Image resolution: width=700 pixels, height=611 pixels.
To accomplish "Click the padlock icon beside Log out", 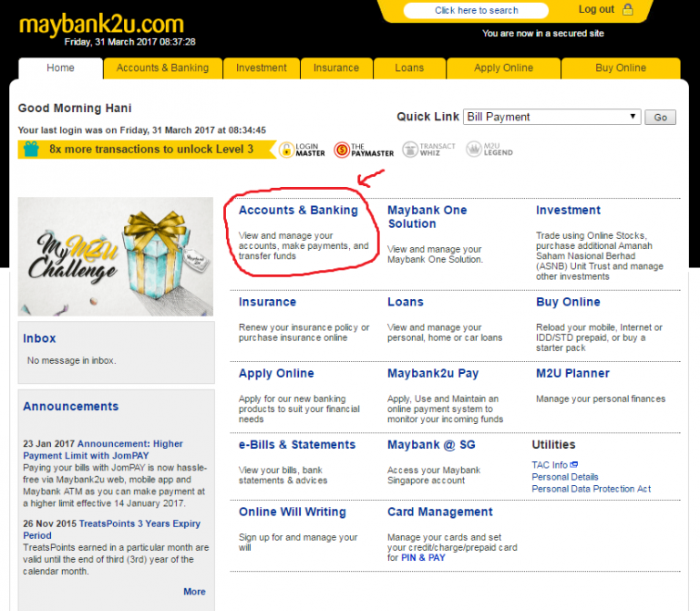I will [x=628, y=9].
